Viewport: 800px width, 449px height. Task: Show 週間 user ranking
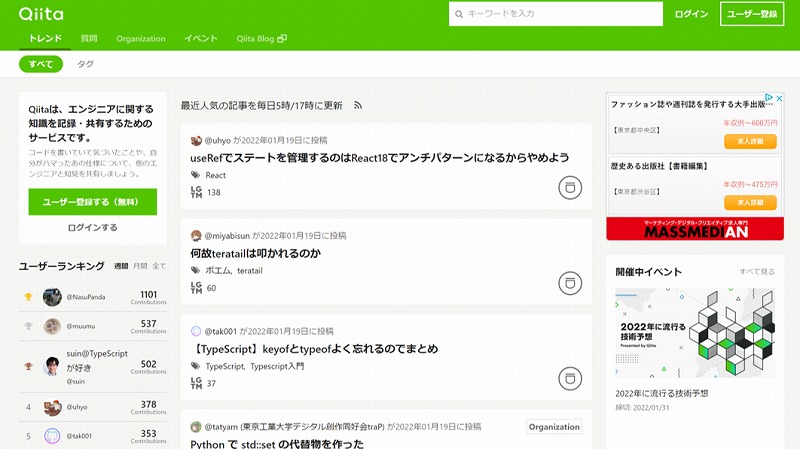[121, 266]
